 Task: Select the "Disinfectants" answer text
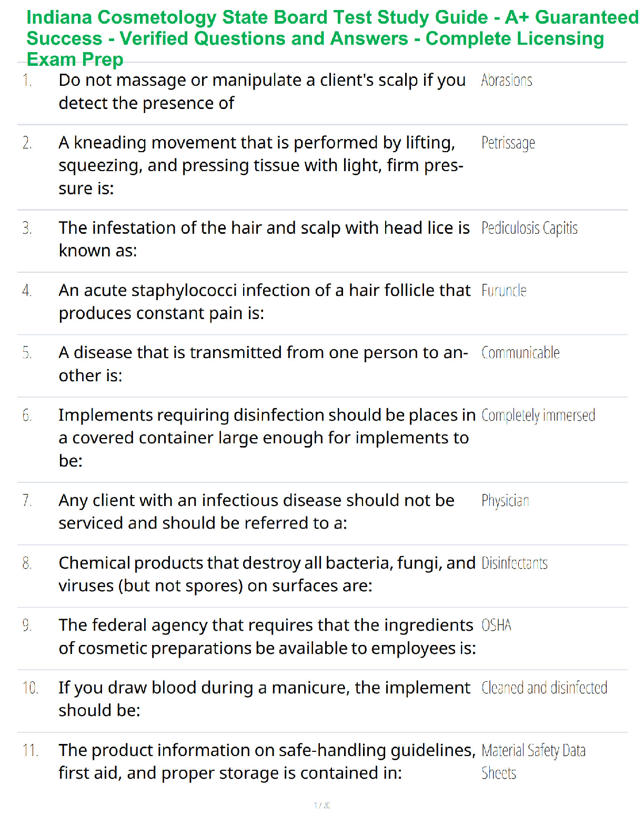point(514,563)
